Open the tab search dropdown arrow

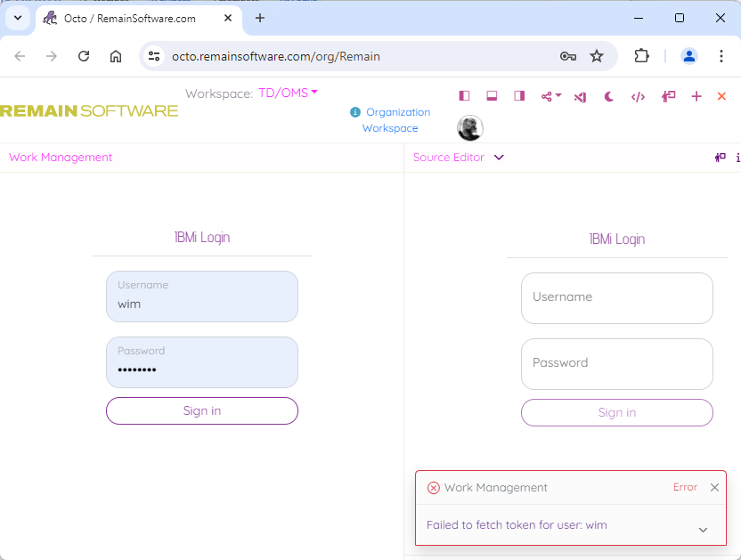click(18, 18)
